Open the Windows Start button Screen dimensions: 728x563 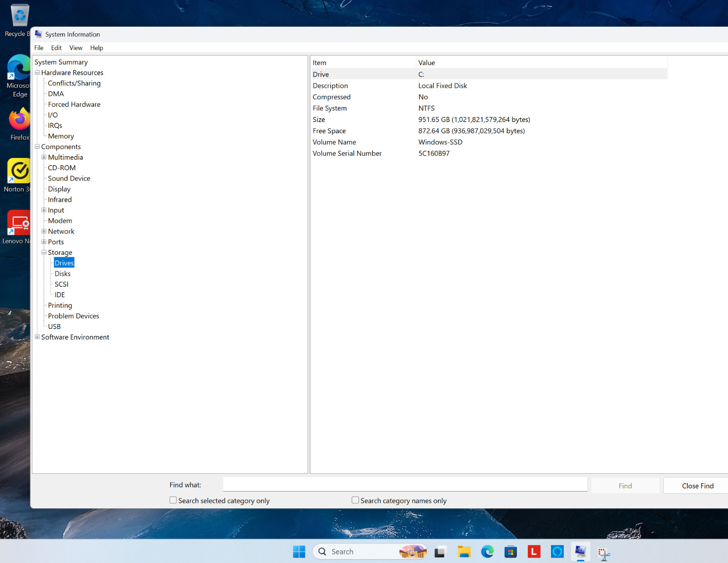pyautogui.click(x=299, y=552)
